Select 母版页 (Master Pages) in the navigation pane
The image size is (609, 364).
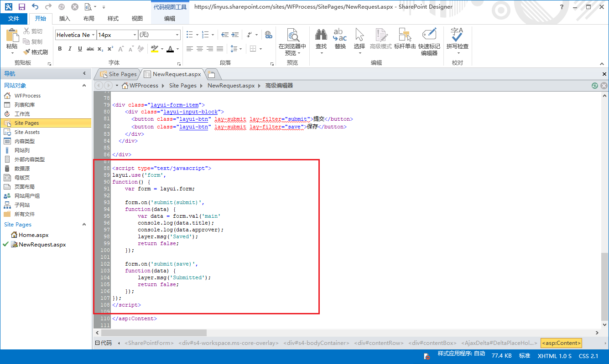[22, 178]
